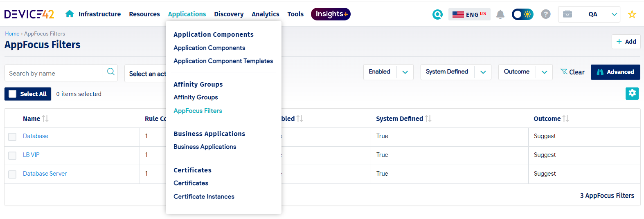Click the favorites star icon
Screen dimensions: 644x219
point(632,14)
